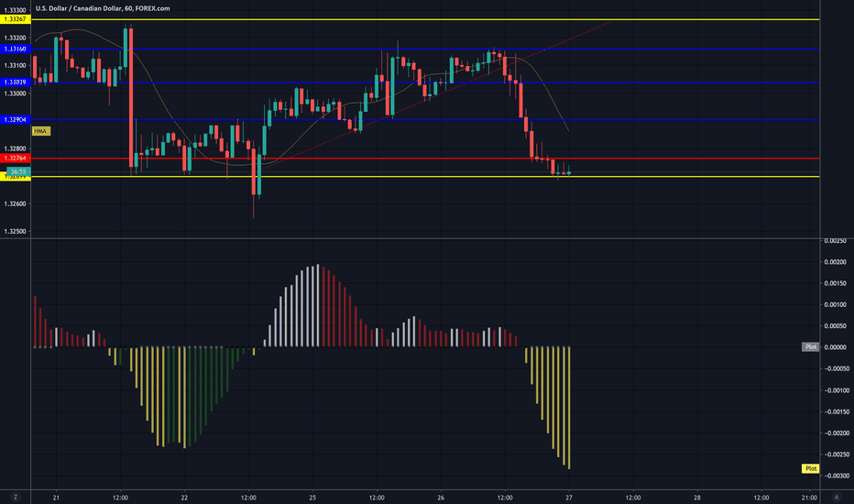Click the yellow Plot label near -0.00300
Image resolution: width=854 pixels, height=504 pixels.
(810, 468)
